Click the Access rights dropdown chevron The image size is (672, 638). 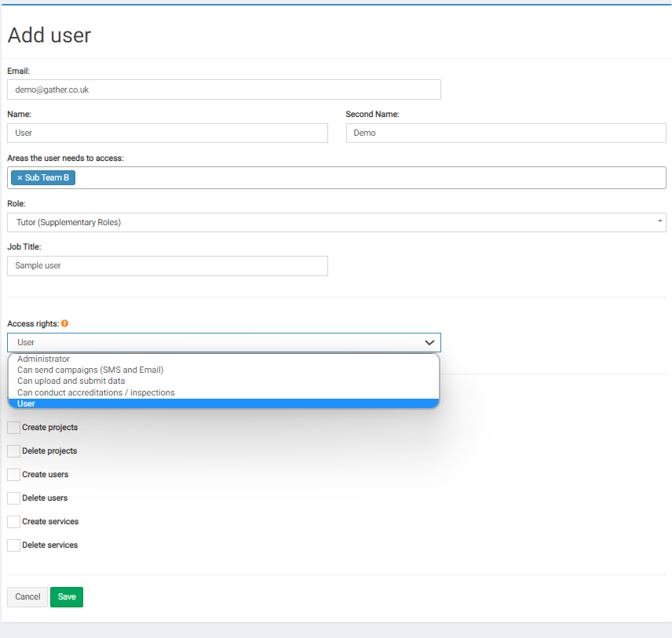click(x=429, y=342)
